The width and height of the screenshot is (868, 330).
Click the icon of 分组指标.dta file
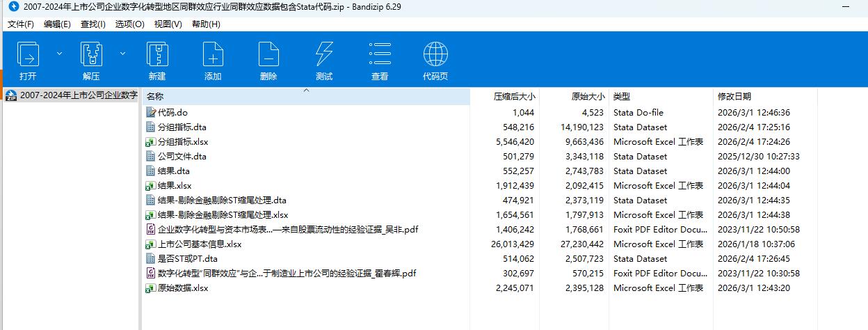point(151,127)
